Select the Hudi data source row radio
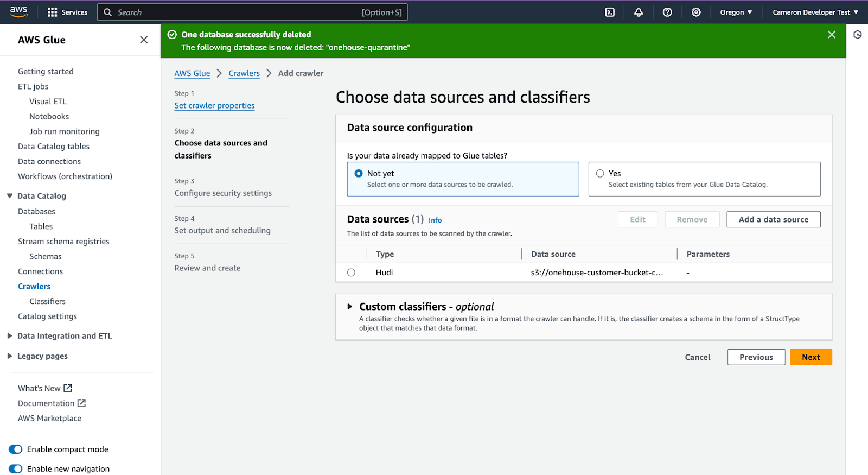This screenshot has width=868, height=475. pos(351,273)
